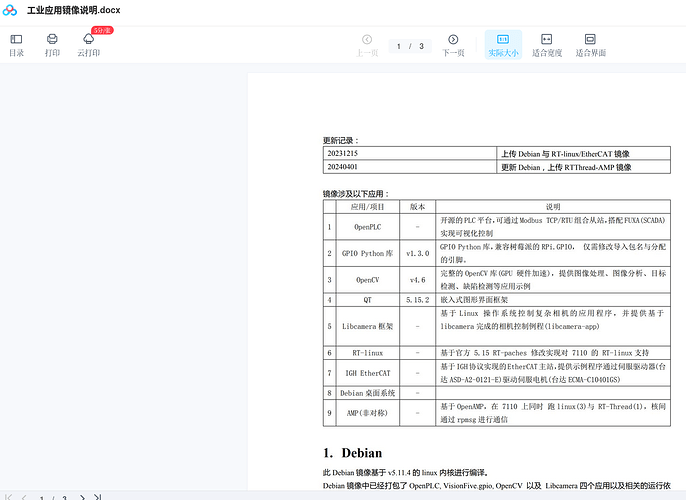
Task: Click the 应用/项目 column header
Action: (x=368, y=206)
